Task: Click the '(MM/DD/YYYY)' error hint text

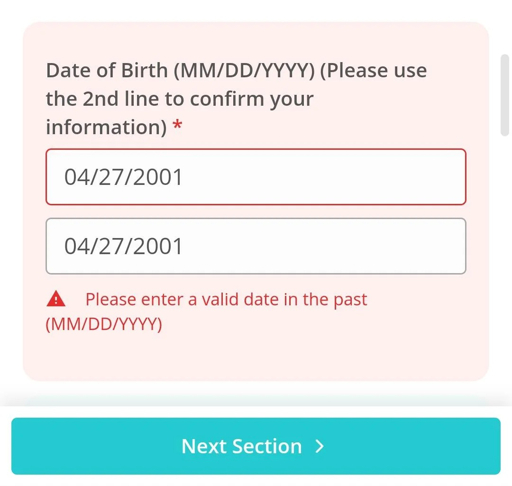Action: click(x=104, y=324)
